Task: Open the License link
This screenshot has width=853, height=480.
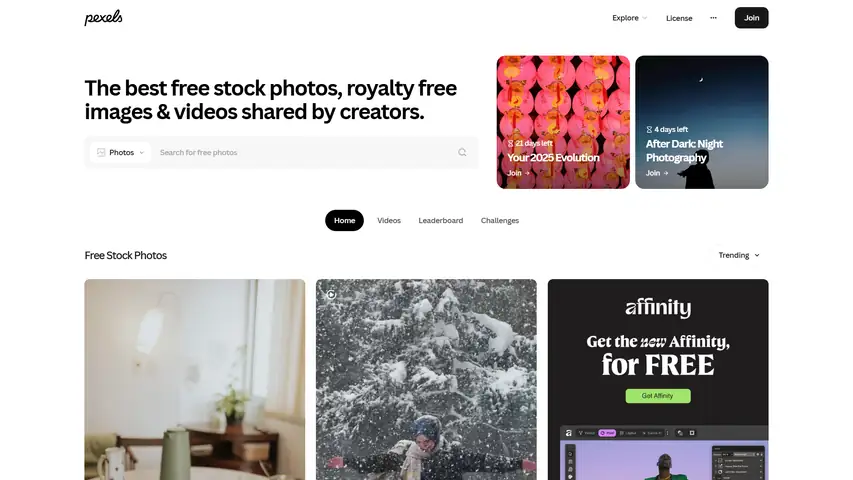Action: (679, 18)
